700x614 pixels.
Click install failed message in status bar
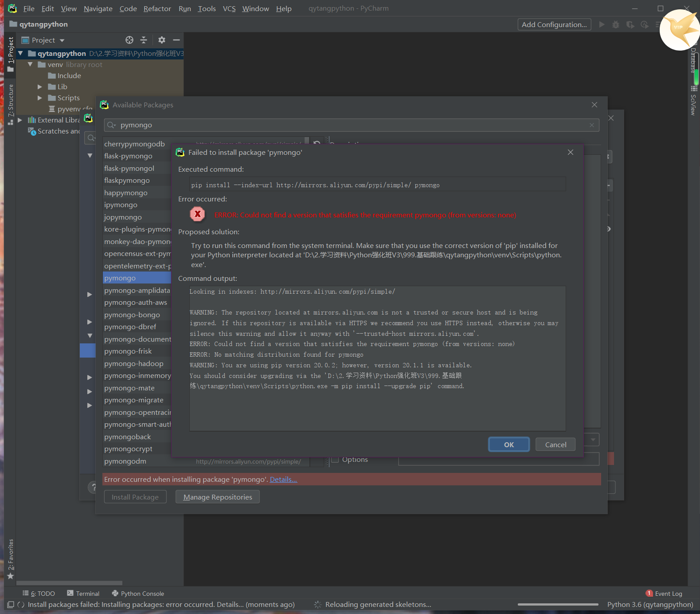tap(161, 604)
